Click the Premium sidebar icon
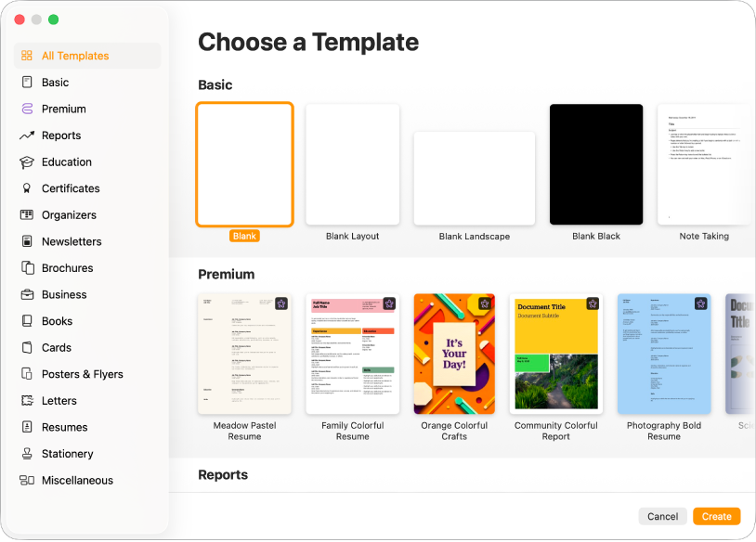Viewport: 756px width, 542px height. pyautogui.click(x=29, y=109)
